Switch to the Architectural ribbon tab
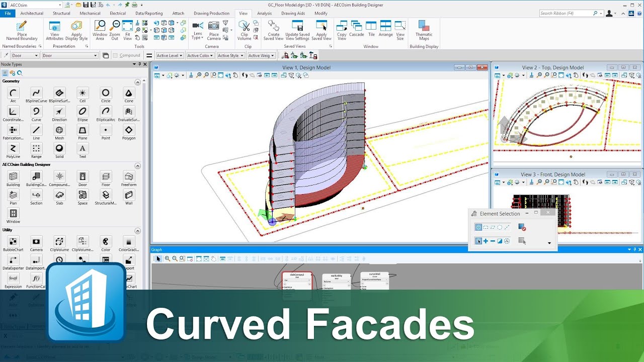The width and height of the screenshot is (644, 362). click(x=32, y=14)
